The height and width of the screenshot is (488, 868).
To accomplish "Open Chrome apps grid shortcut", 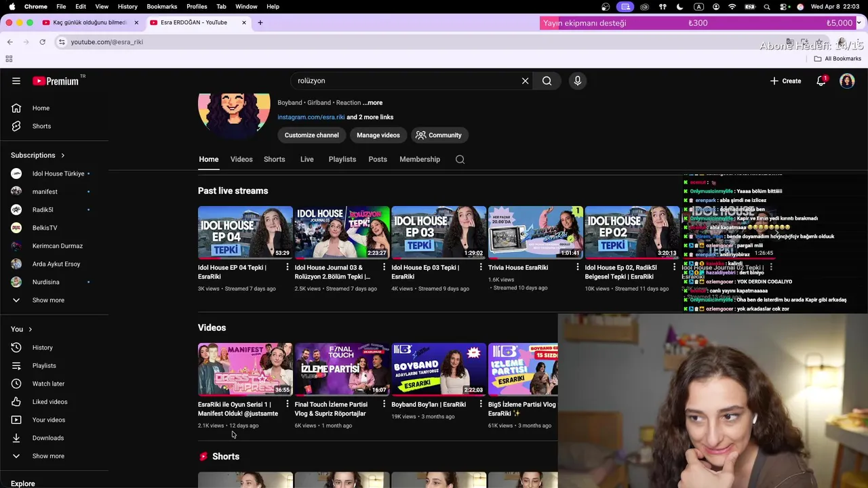I will point(9,59).
